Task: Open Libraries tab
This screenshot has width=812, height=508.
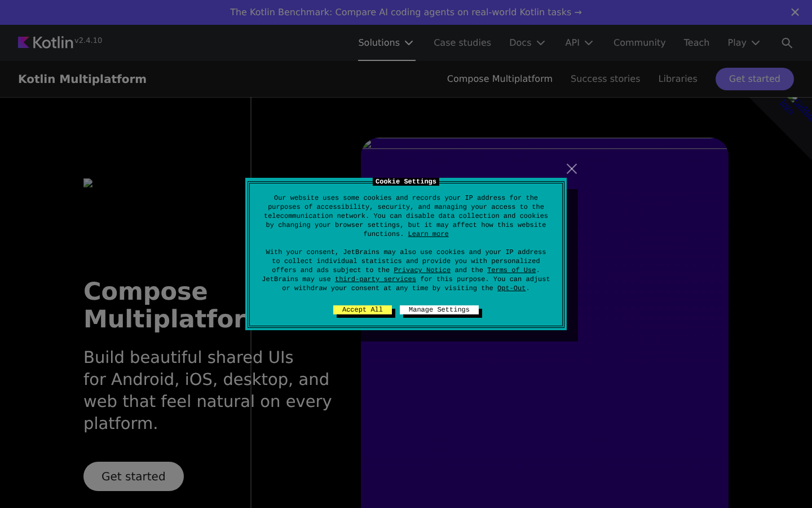Action: tap(678, 79)
